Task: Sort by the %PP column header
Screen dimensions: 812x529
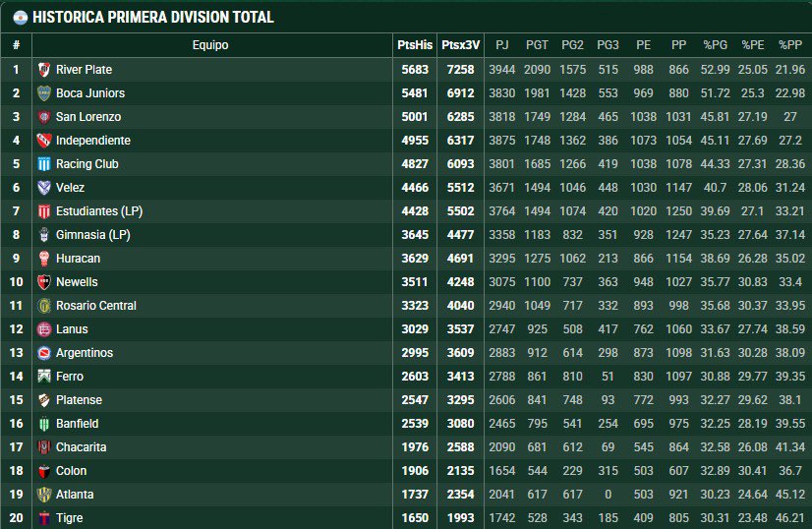Action: click(790, 45)
